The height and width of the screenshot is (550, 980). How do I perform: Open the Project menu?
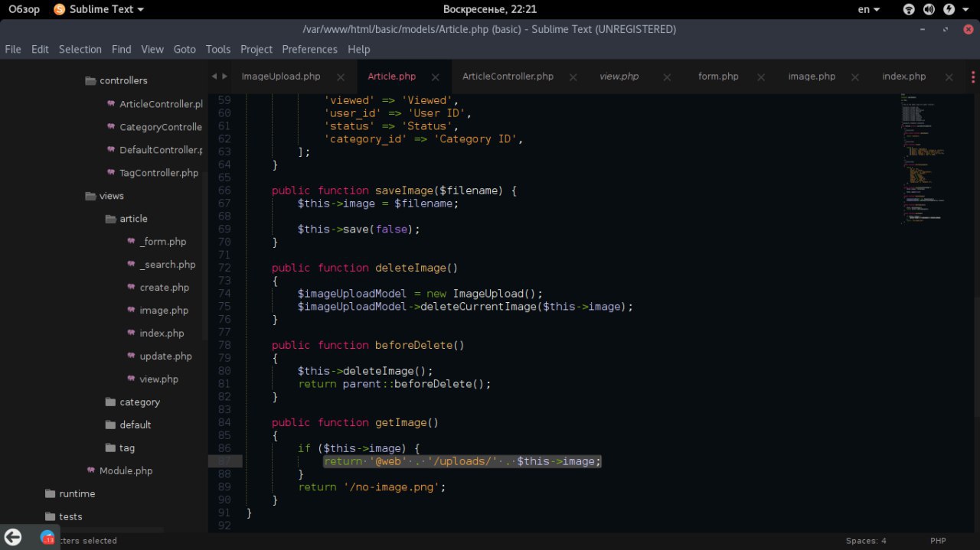click(x=256, y=49)
